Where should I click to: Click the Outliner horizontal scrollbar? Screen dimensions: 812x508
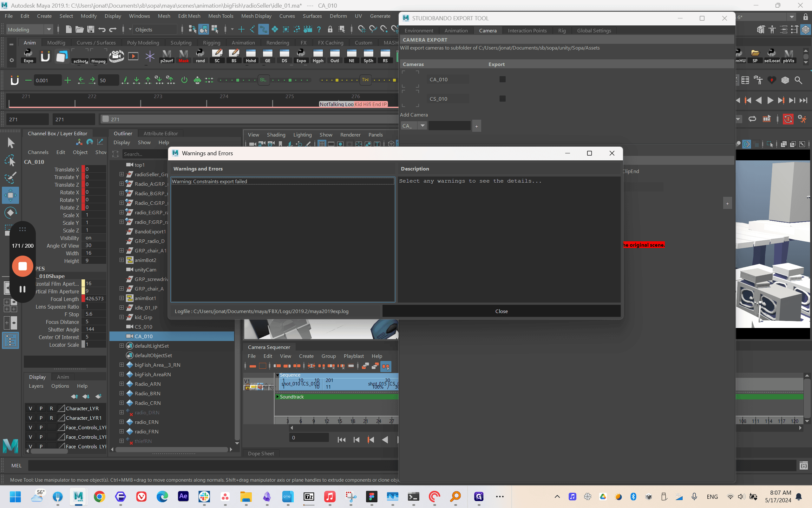(172, 450)
